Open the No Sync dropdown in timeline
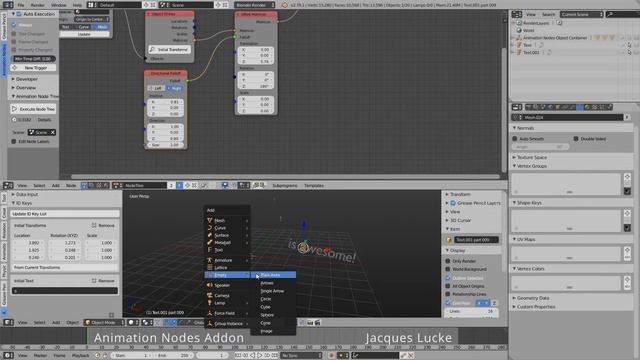 coord(300,356)
